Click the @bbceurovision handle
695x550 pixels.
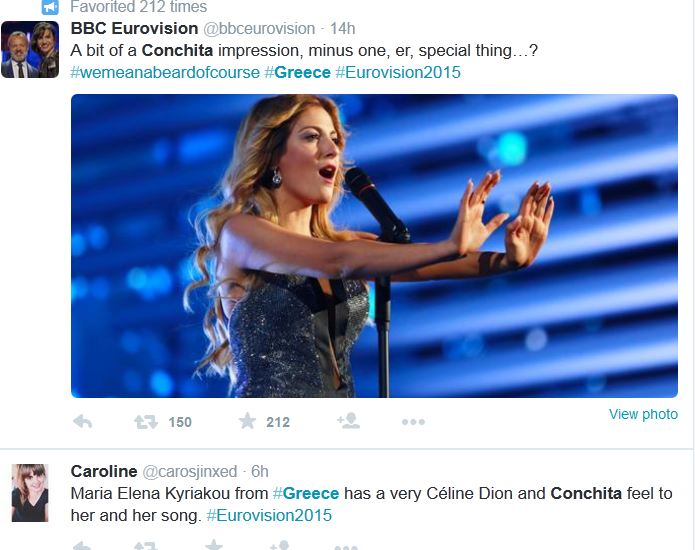pos(259,28)
